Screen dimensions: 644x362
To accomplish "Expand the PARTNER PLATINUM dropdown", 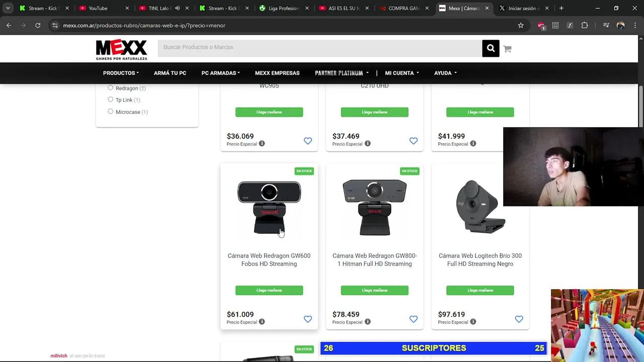I will tap(342, 73).
